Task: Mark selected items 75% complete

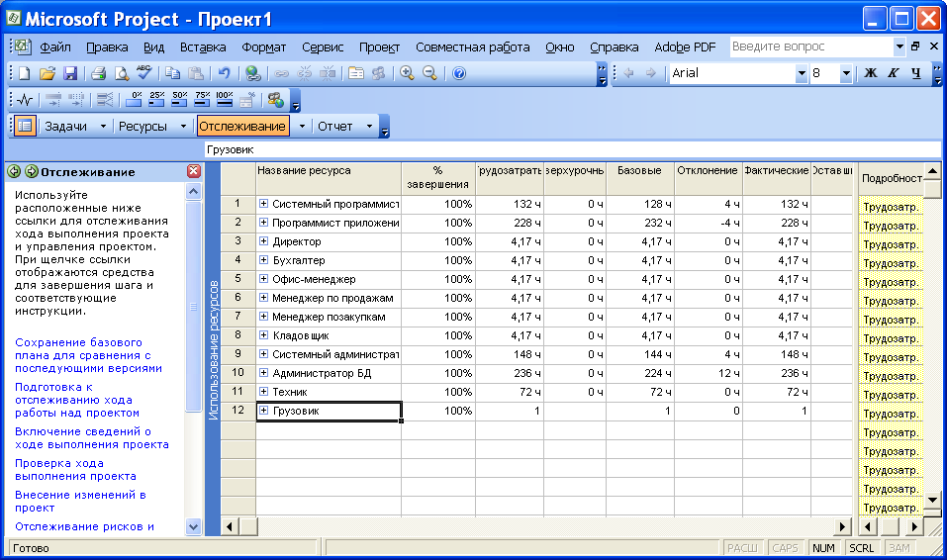Action: [x=202, y=100]
